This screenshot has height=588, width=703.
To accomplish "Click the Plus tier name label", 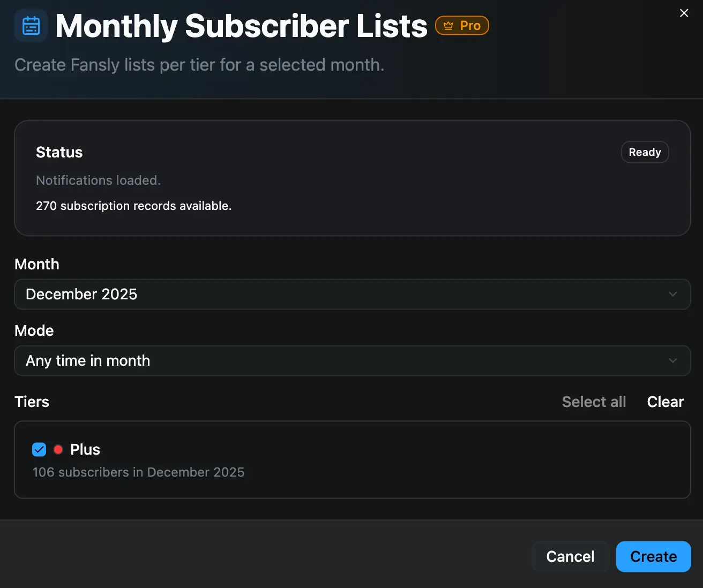I will (85, 449).
